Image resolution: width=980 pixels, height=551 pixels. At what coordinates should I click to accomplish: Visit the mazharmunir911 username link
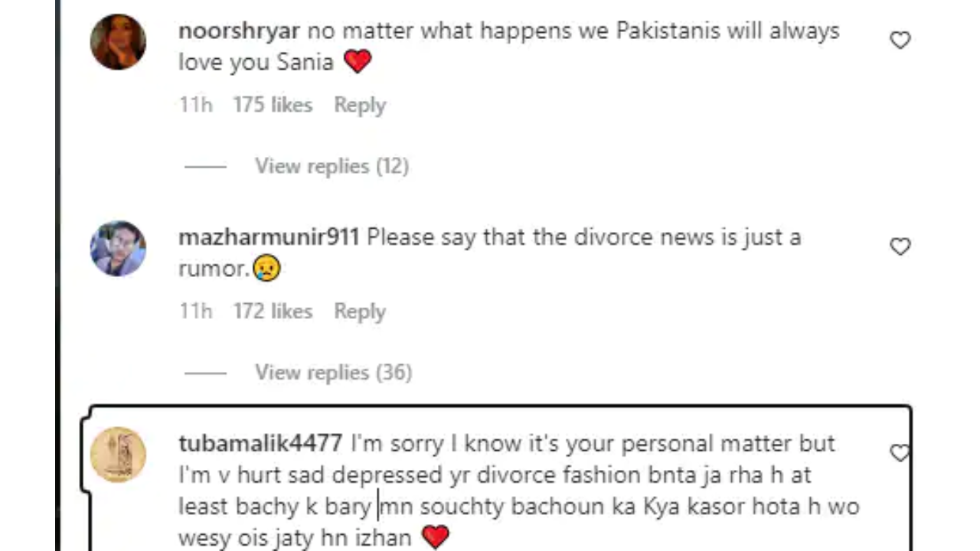click(x=269, y=237)
